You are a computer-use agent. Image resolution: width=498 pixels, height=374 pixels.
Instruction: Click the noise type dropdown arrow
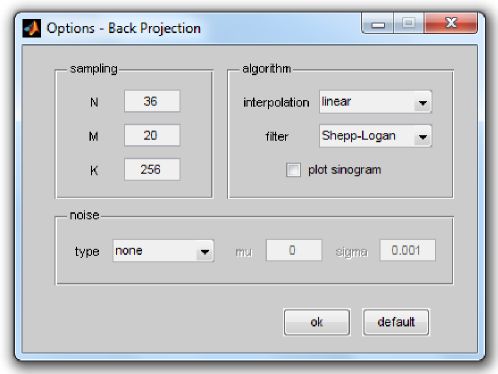coord(205,252)
